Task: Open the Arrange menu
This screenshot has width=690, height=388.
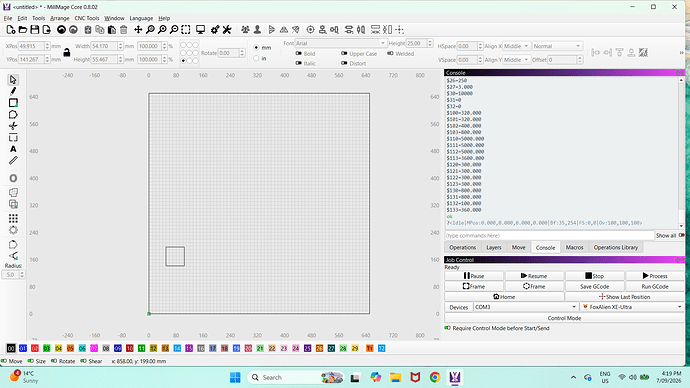Action: pos(60,18)
